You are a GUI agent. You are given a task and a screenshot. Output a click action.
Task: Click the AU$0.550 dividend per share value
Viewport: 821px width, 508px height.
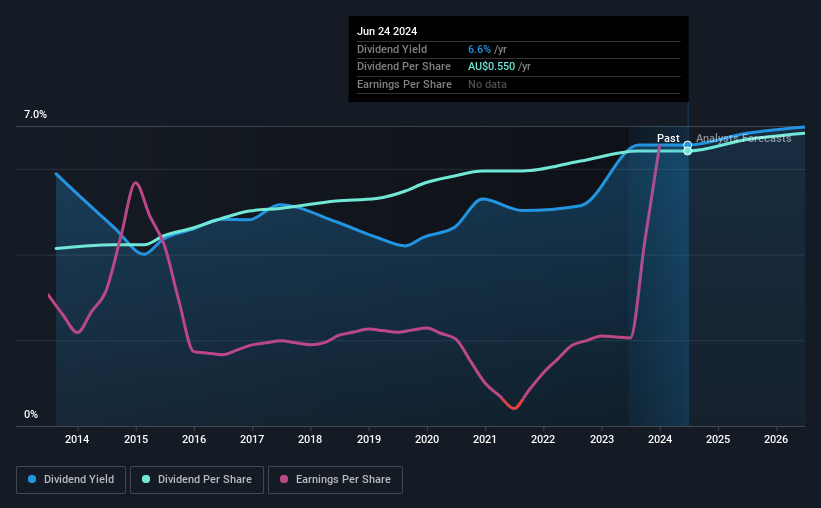tap(491, 67)
